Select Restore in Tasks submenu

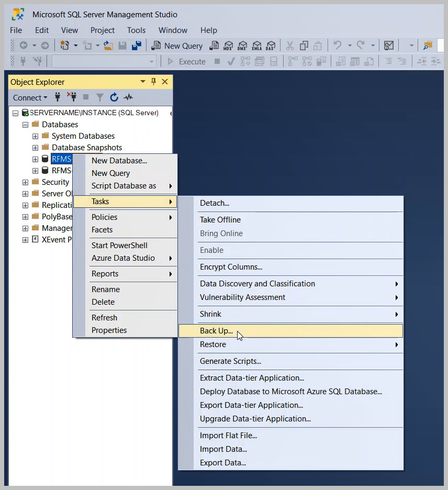[290, 344]
